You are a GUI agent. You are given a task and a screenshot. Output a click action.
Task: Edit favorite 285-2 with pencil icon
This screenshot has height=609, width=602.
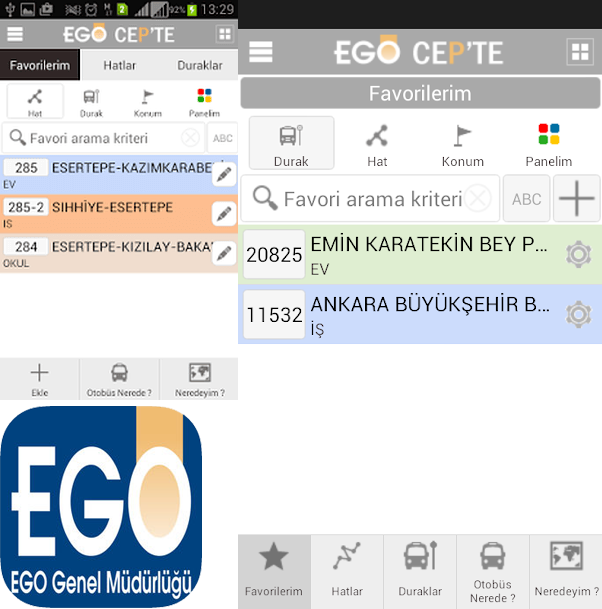224,214
